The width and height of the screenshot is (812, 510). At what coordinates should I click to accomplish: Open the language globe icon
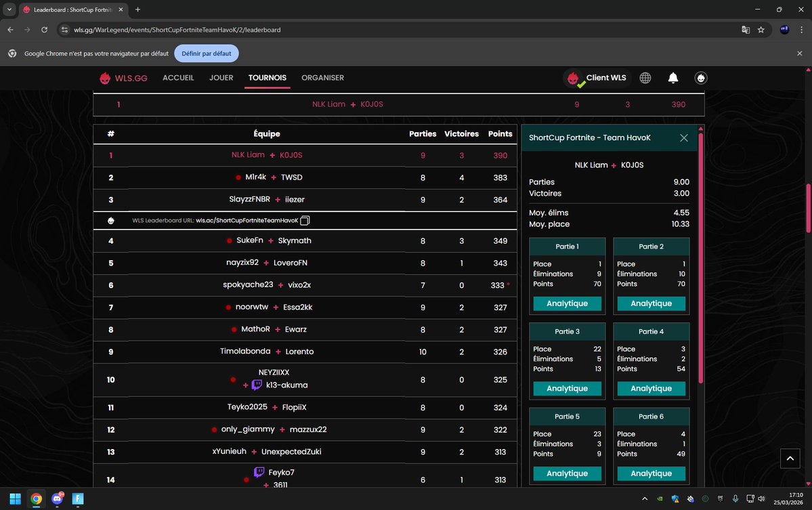645,78
